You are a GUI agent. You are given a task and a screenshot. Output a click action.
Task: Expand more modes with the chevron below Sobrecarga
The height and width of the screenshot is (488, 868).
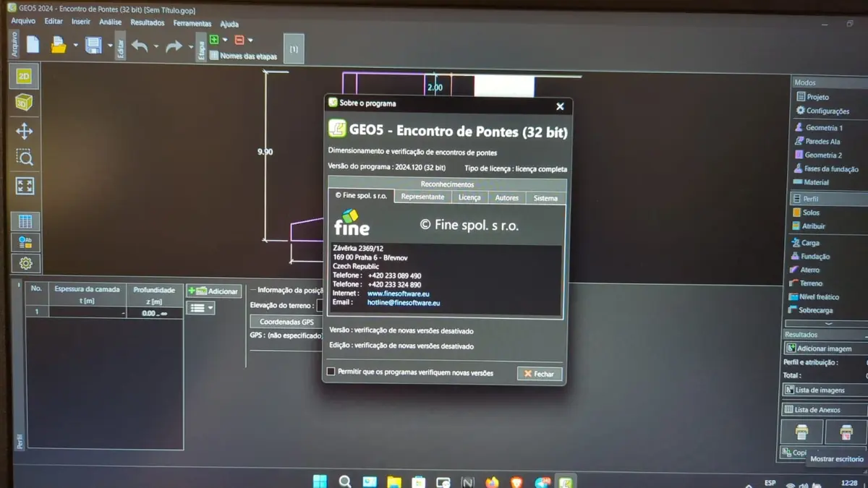pos(828,323)
